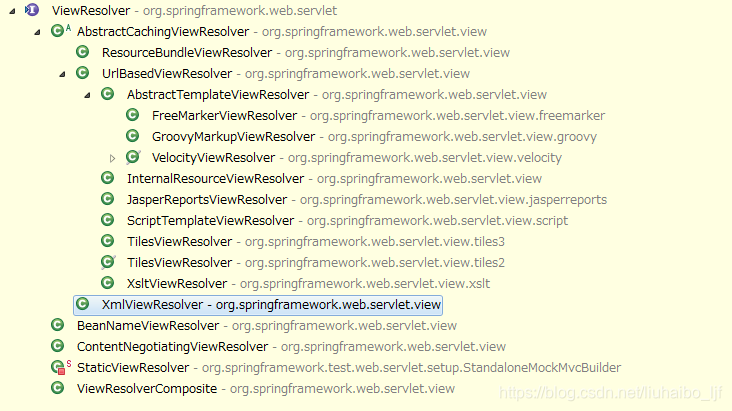Click the InternalResourceViewResolver class icon

point(107,178)
